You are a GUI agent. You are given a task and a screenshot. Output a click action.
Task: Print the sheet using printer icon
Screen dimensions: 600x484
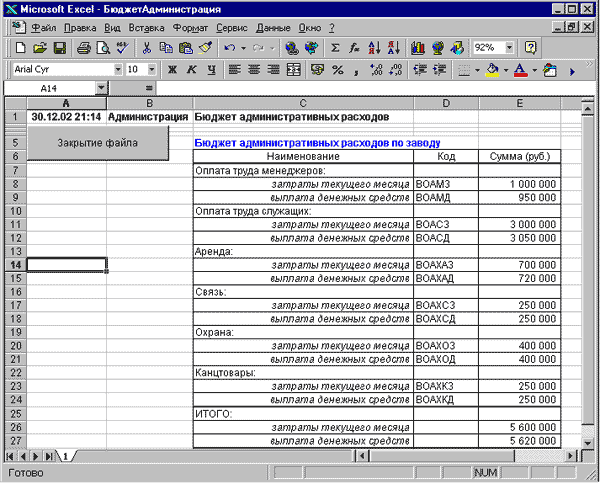[84, 48]
